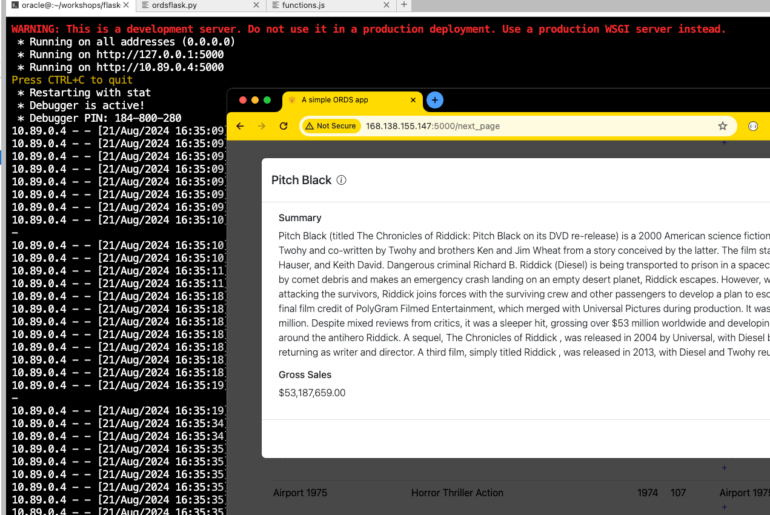Close the browser window with red button
Image resolution: width=770 pixels, height=515 pixels.
click(x=243, y=100)
